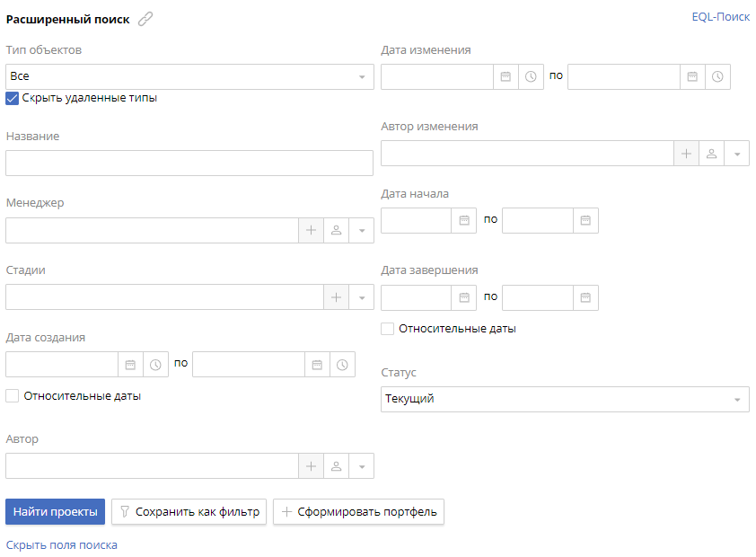Image resolution: width=756 pixels, height=557 pixels.
Task: Click Сохранить как фильтр button
Action: point(189,512)
